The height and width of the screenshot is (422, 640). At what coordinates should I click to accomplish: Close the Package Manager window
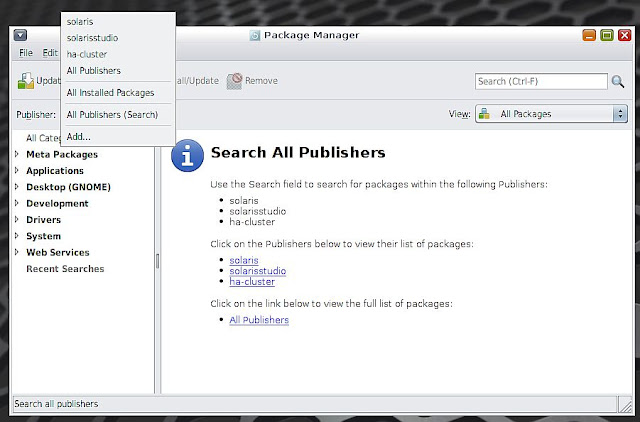[624, 36]
